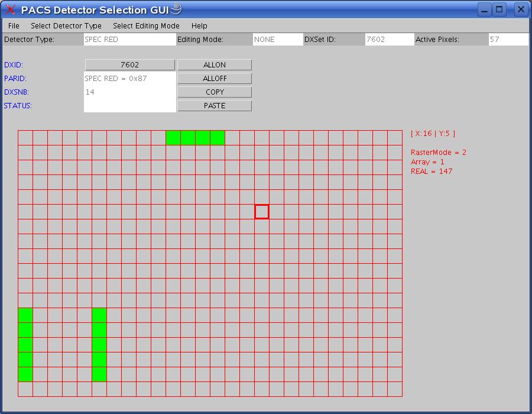Click the Editing Mode field showing NONE
Viewport: 532px width, 414px height.
coord(278,40)
